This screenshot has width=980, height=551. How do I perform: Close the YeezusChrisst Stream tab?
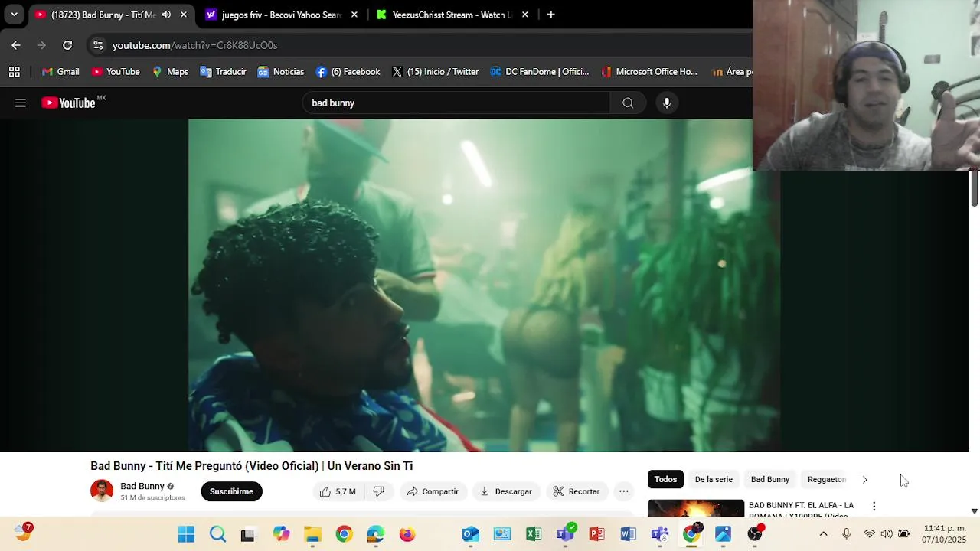click(525, 15)
